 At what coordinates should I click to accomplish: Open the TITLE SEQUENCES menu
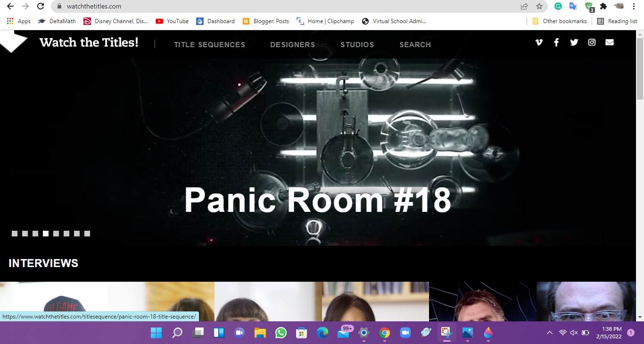pos(210,45)
